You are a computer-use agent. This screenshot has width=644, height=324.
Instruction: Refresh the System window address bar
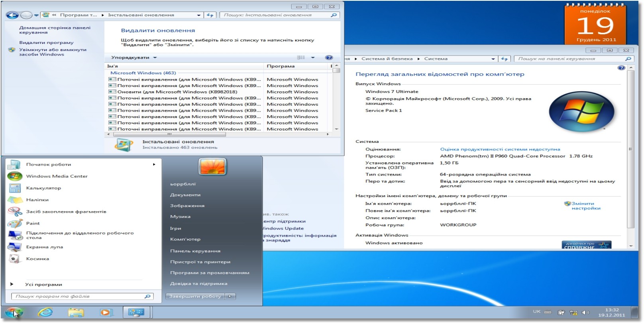(x=505, y=59)
